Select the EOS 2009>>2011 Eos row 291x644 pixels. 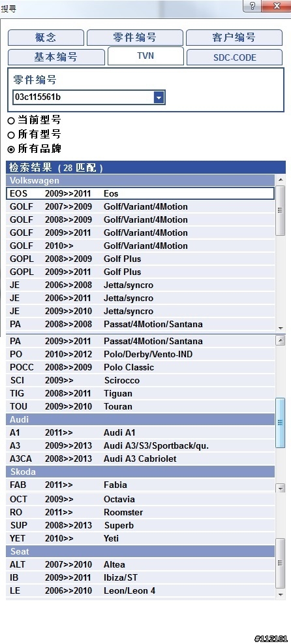(x=140, y=193)
